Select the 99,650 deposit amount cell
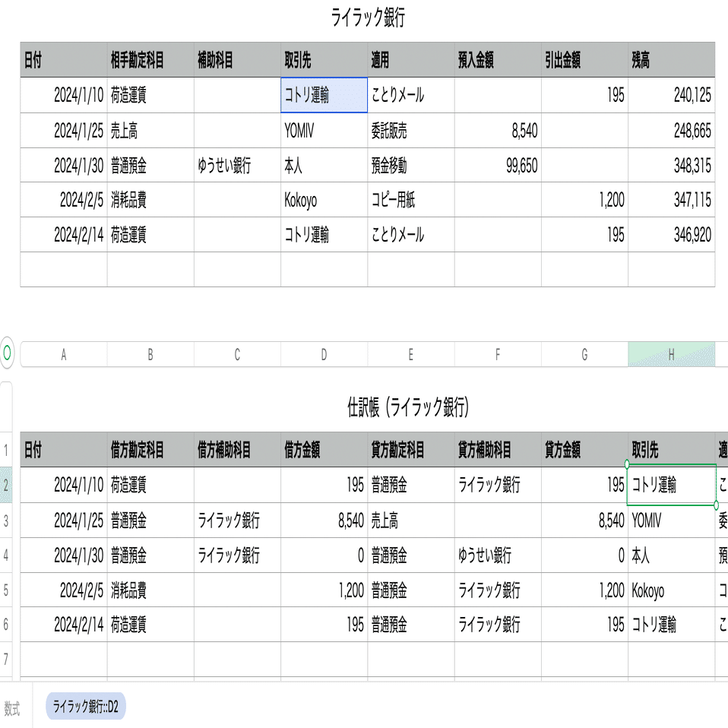Image resolution: width=728 pixels, height=728 pixels. (x=498, y=165)
